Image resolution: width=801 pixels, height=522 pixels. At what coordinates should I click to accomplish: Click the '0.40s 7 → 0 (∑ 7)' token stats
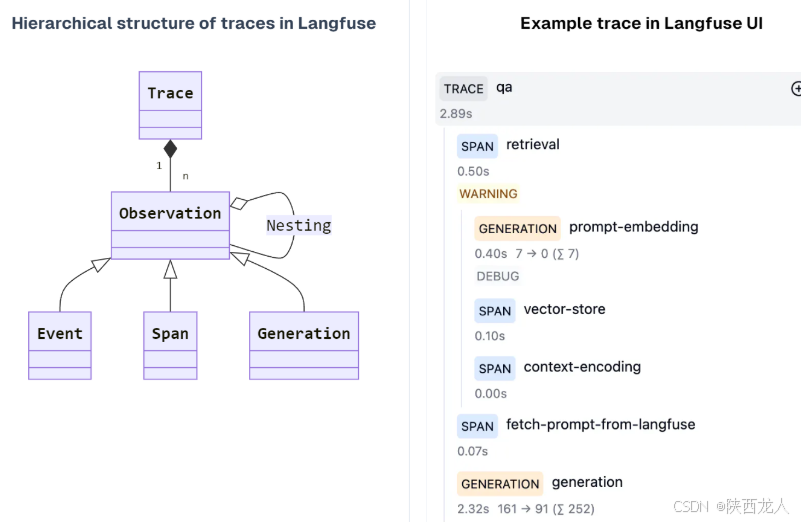click(x=527, y=254)
